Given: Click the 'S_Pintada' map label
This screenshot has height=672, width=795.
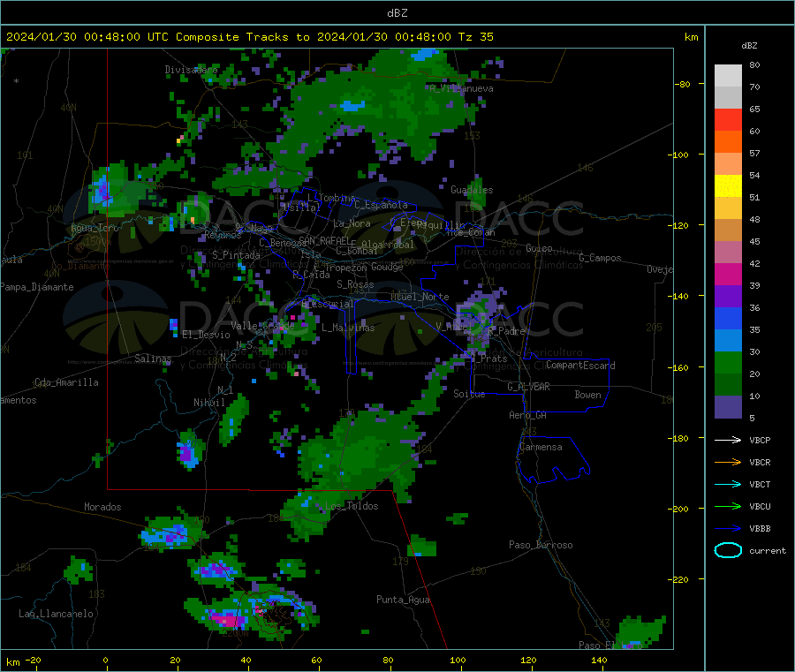Looking at the screenshot, I should (x=236, y=255).
